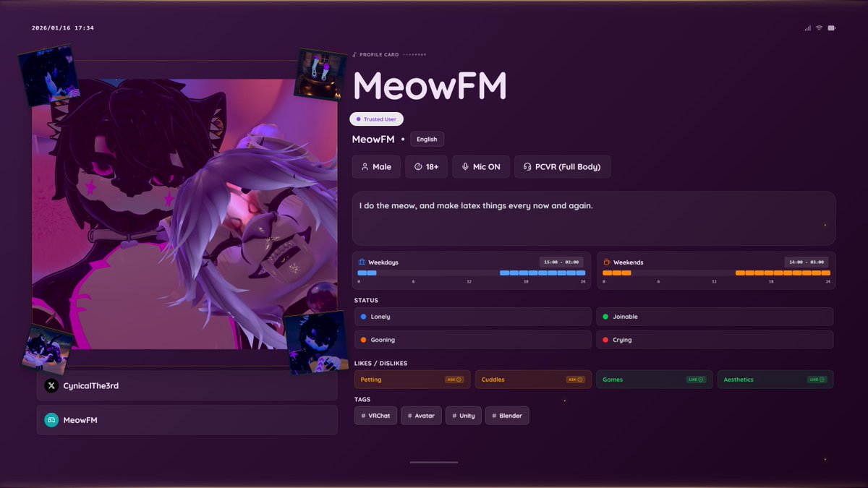Select the #Blender tag

pos(507,415)
